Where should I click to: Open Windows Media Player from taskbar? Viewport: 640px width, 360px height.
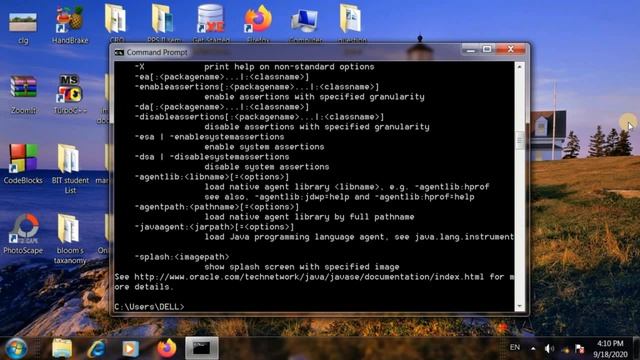tap(131, 349)
